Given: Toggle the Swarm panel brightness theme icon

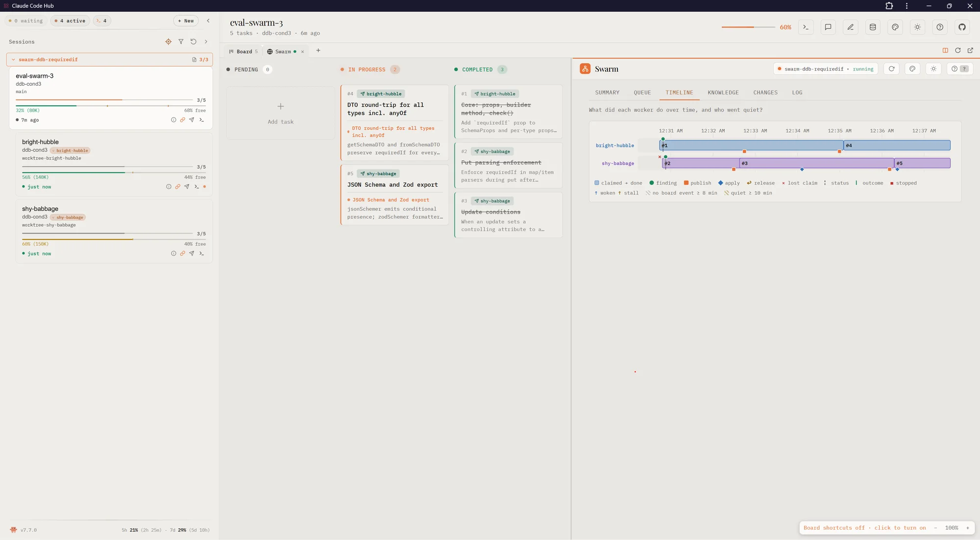Looking at the screenshot, I should (x=933, y=69).
